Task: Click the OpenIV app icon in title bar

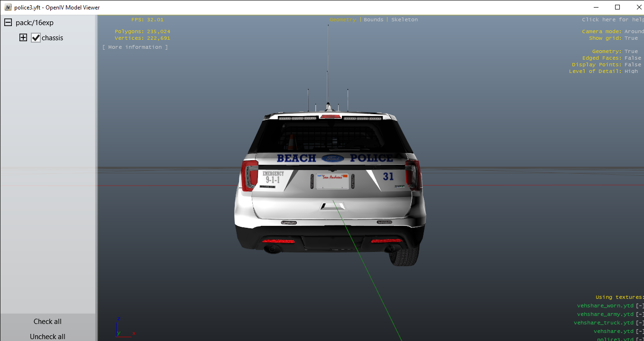Action: pos(8,8)
